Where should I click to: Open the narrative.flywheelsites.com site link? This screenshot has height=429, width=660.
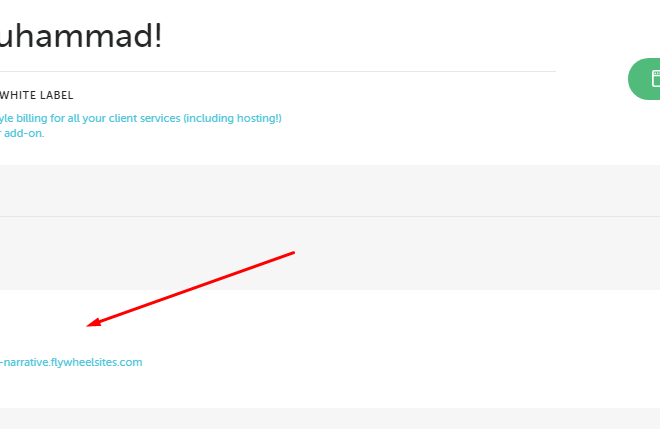coord(71,362)
